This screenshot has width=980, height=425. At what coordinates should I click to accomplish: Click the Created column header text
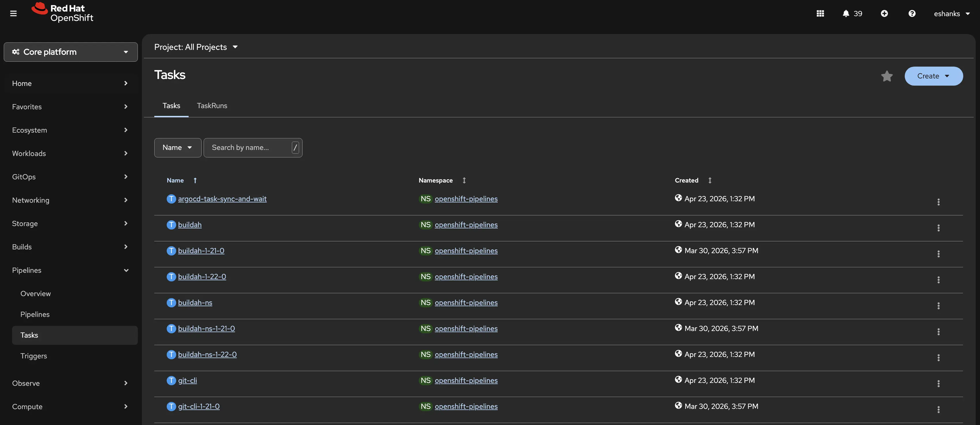687,180
